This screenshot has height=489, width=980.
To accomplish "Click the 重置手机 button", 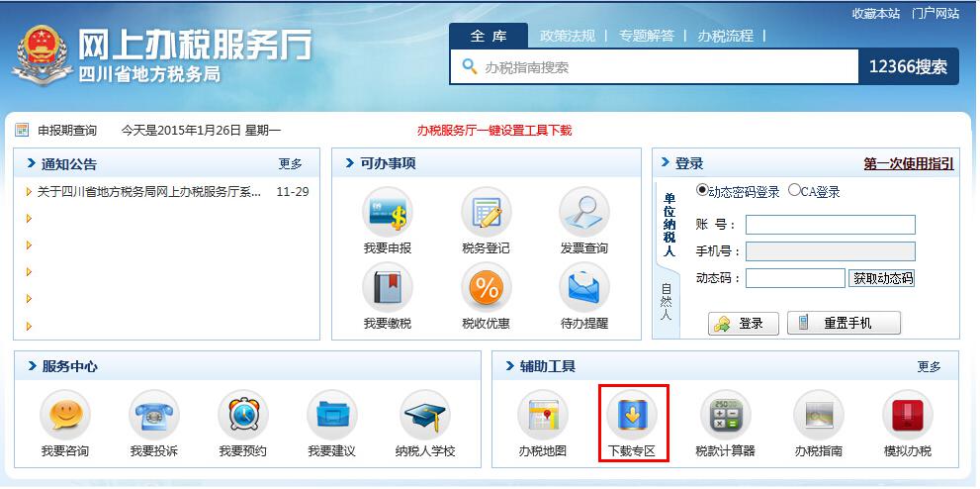I will (844, 324).
